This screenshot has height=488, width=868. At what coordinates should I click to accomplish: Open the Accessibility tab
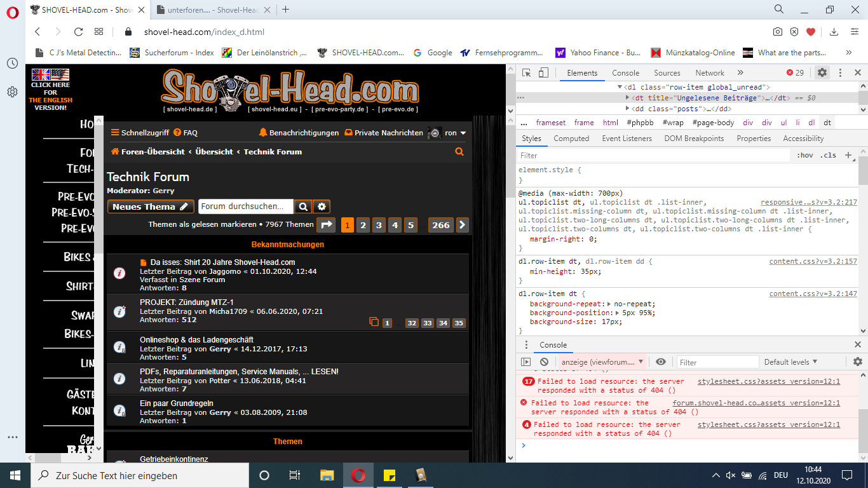[x=803, y=139]
